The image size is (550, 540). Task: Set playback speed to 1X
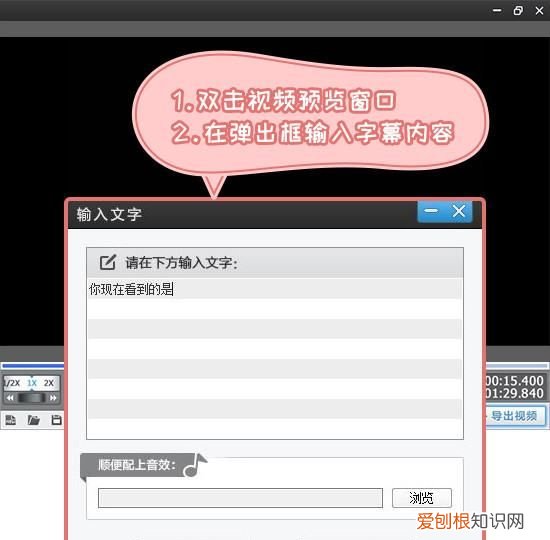[32, 383]
